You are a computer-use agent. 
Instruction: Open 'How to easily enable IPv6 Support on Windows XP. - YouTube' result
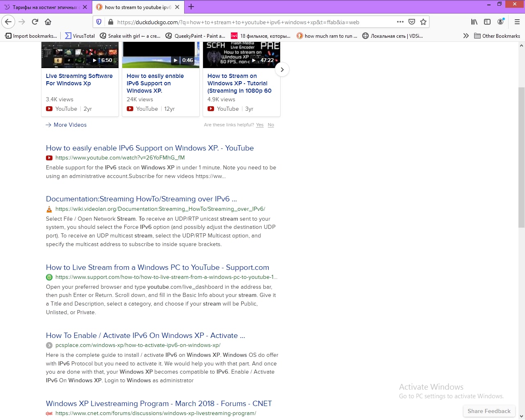pos(150,148)
